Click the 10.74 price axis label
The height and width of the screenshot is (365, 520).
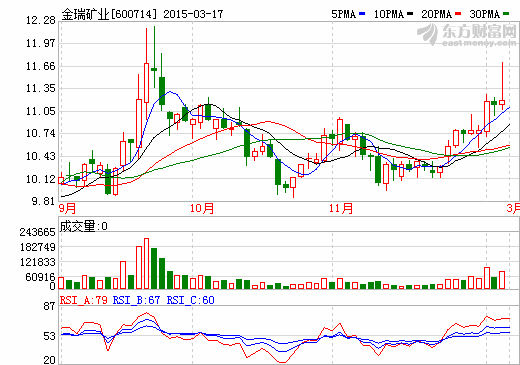(41, 133)
